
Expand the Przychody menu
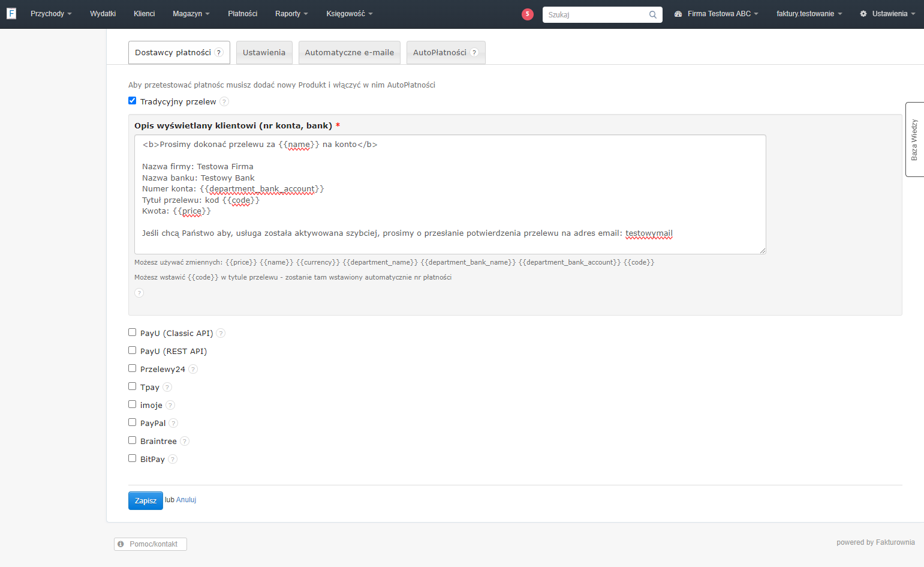51,14
